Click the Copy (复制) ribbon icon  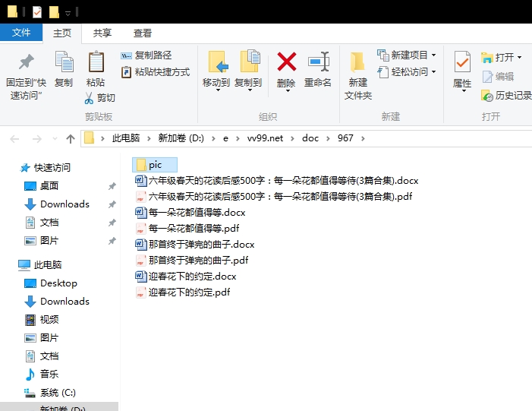pyautogui.click(x=64, y=62)
